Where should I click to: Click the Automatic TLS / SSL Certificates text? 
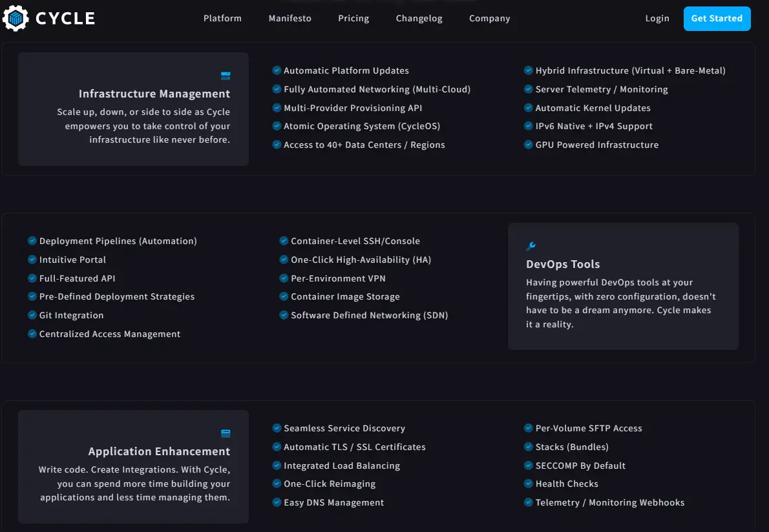355,447
